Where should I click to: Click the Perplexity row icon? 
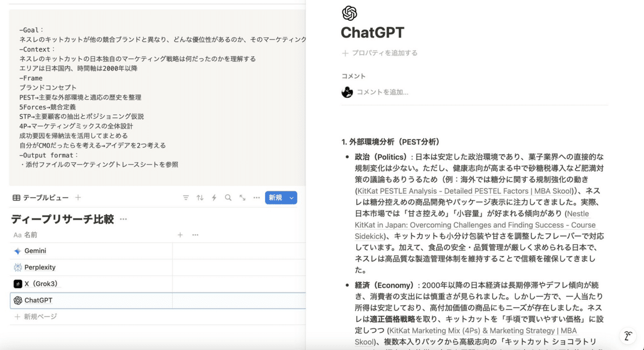point(18,267)
